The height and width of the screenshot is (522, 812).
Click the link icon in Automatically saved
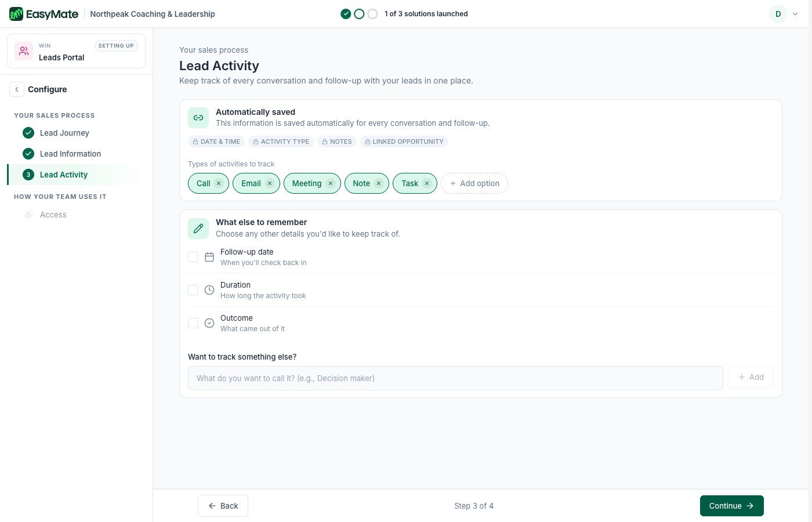(198, 118)
